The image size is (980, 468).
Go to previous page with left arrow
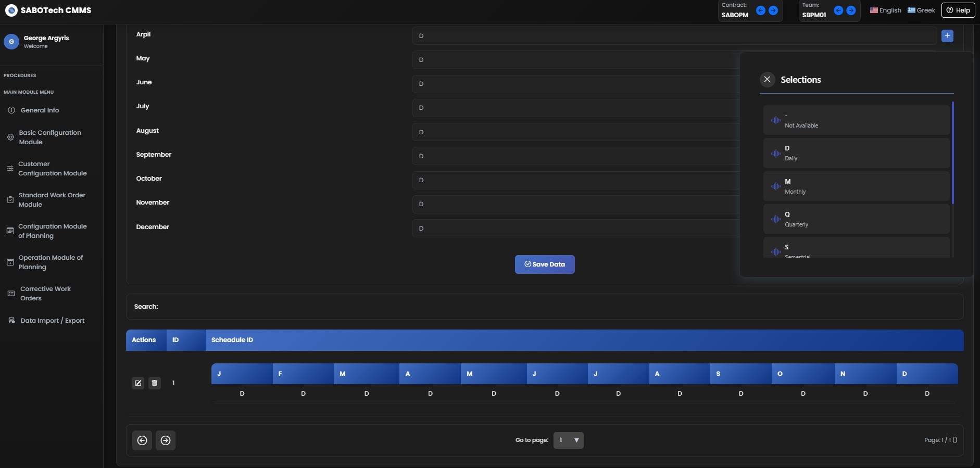pos(142,440)
